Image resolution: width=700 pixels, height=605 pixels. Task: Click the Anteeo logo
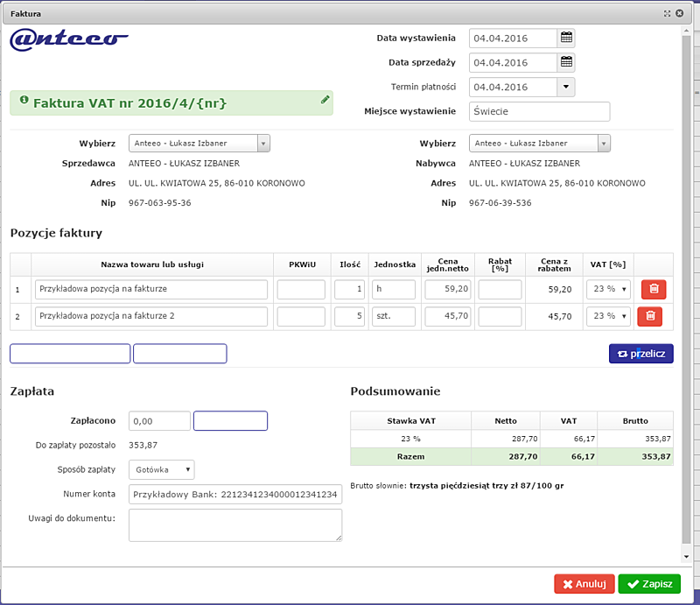68,38
